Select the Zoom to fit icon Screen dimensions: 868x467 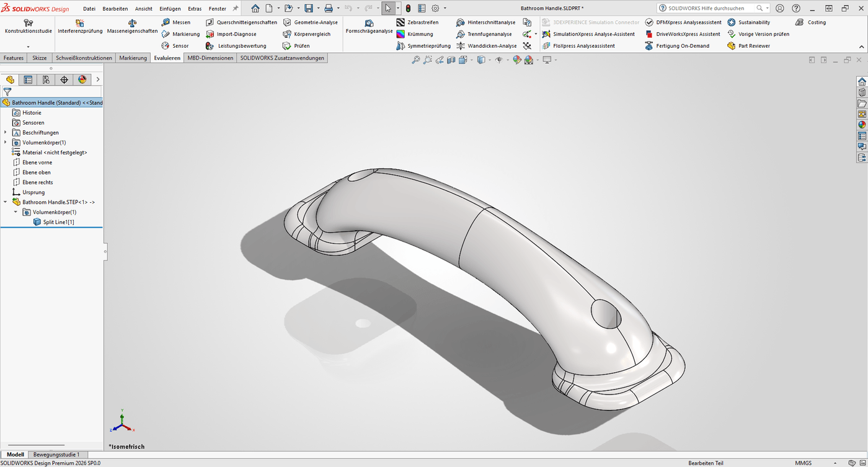[x=417, y=60]
